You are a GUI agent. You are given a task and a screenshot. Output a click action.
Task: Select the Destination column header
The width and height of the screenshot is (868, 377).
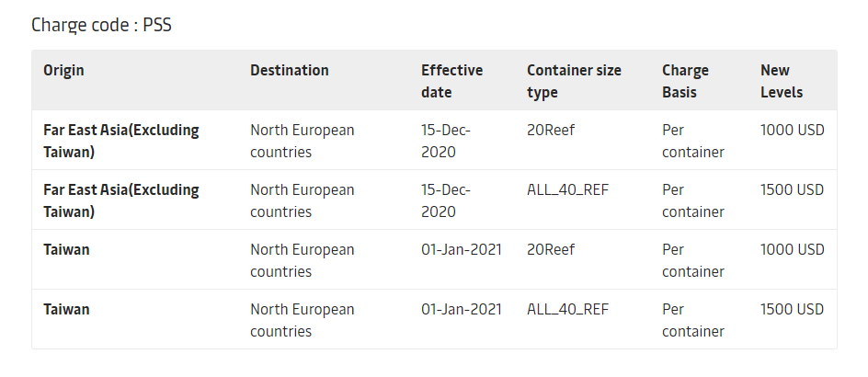(289, 70)
